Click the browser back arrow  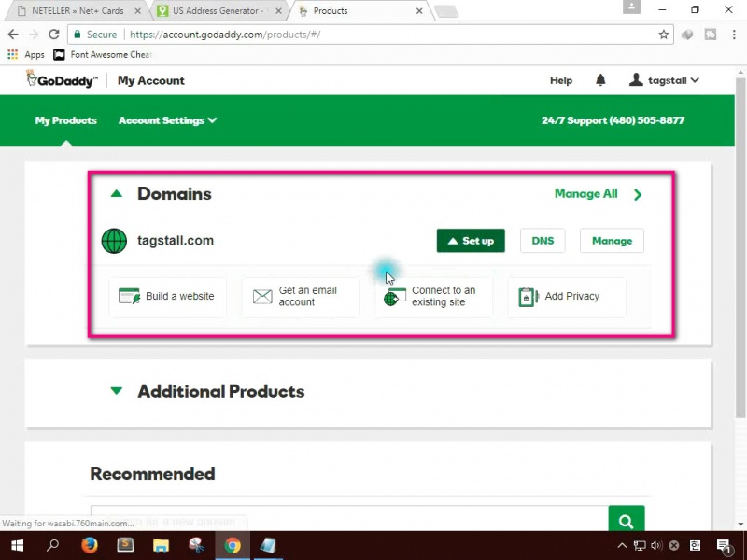(x=13, y=35)
